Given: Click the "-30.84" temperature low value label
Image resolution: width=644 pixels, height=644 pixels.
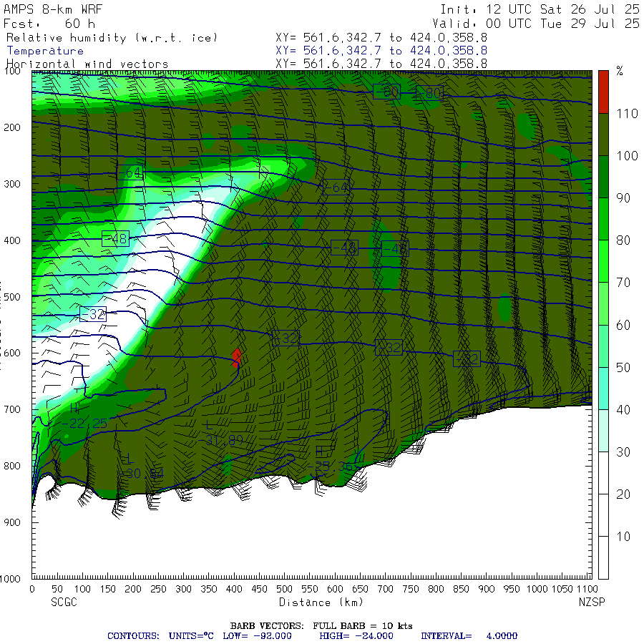Looking at the screenshot, I should pyautogui.click(x=141, y=474).
